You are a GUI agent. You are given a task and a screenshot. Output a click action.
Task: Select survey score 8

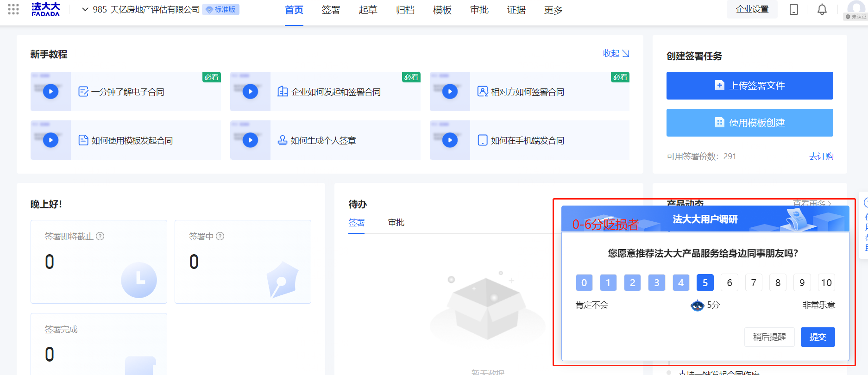coord(778,282)
